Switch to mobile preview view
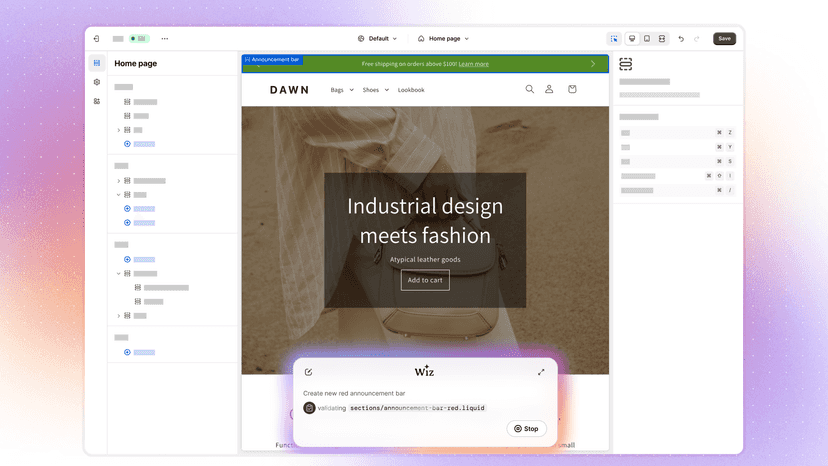This screenshot has height=466, width=828. tap(647, 39)
